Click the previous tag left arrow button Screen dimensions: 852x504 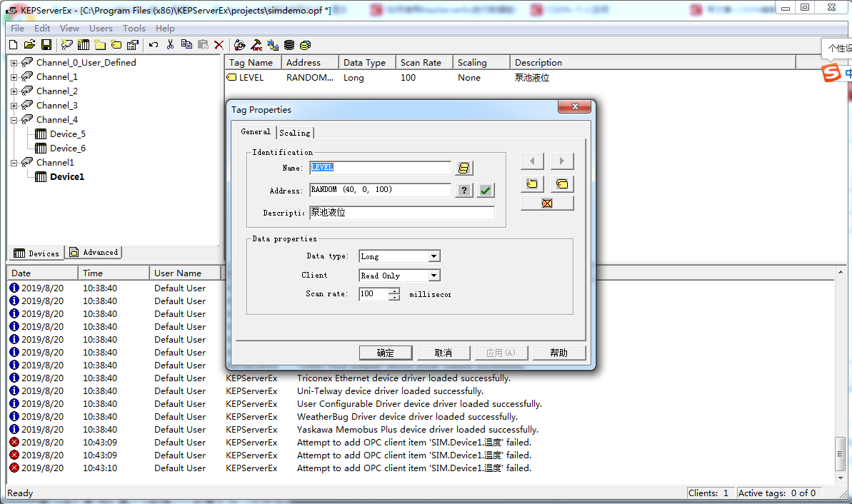pos(532,161)
